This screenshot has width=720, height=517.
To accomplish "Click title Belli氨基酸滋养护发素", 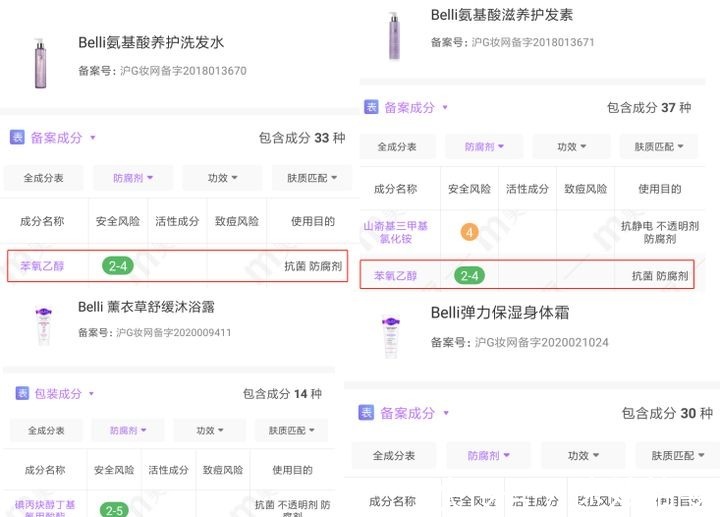I will (x=502, y=15).
